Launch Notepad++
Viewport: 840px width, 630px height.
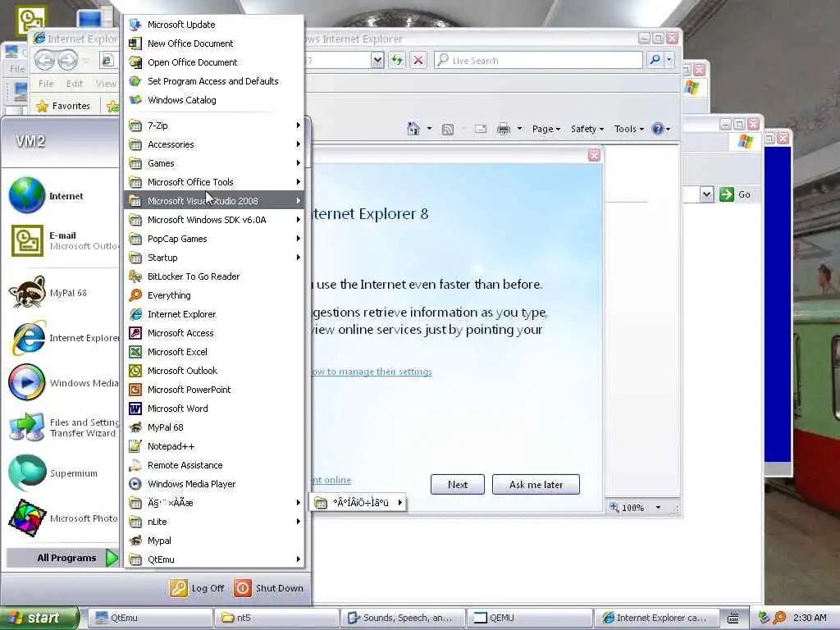(214, 446)
